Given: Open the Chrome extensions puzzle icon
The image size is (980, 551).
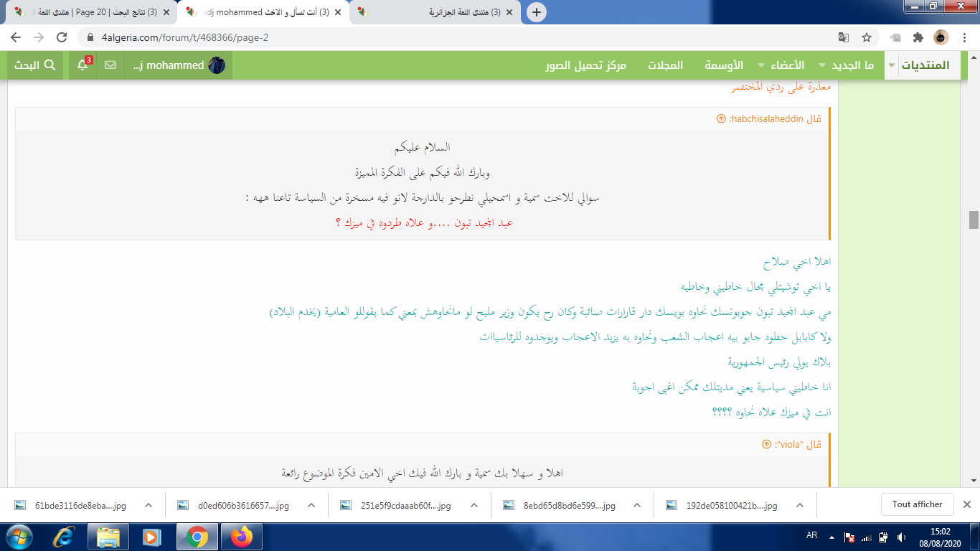Looking at the screenshot, I should coord(918,37).
